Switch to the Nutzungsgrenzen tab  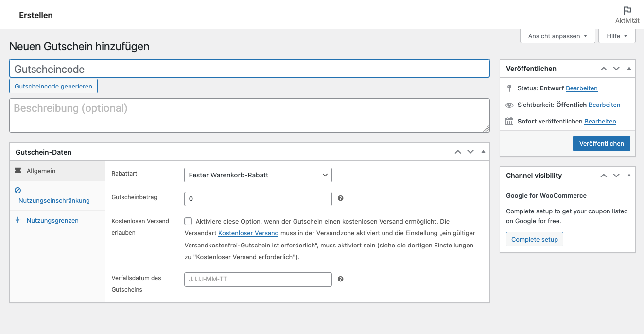click(x=52, y=220)
